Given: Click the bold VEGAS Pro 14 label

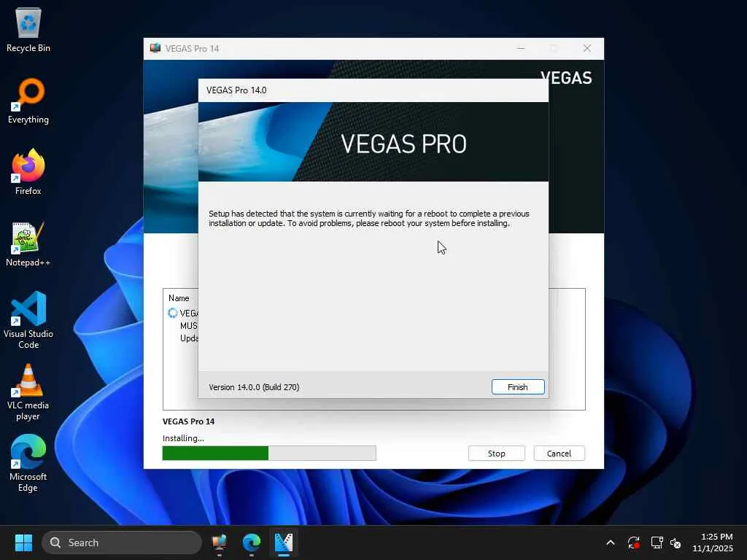Looking at the screenshot, I should pyautogui.click(x=189, y=421).
